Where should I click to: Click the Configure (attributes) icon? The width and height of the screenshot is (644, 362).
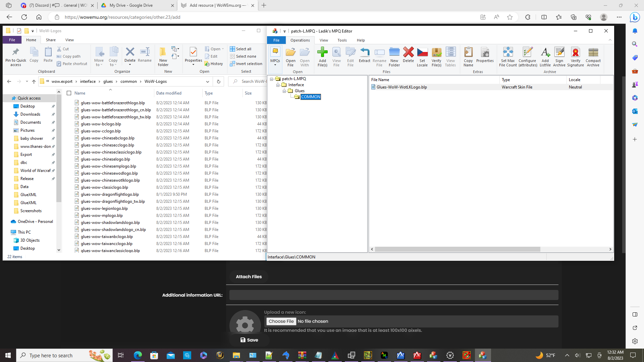[x=528, y=52]
